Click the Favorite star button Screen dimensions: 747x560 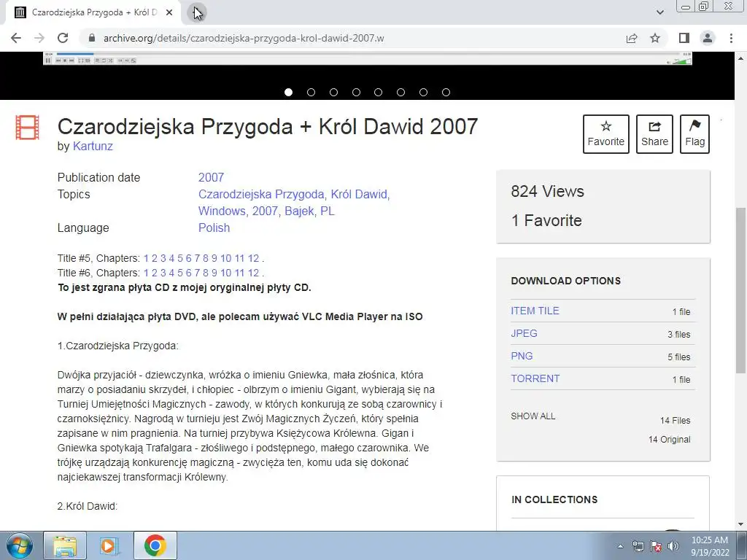coord(605,134)
